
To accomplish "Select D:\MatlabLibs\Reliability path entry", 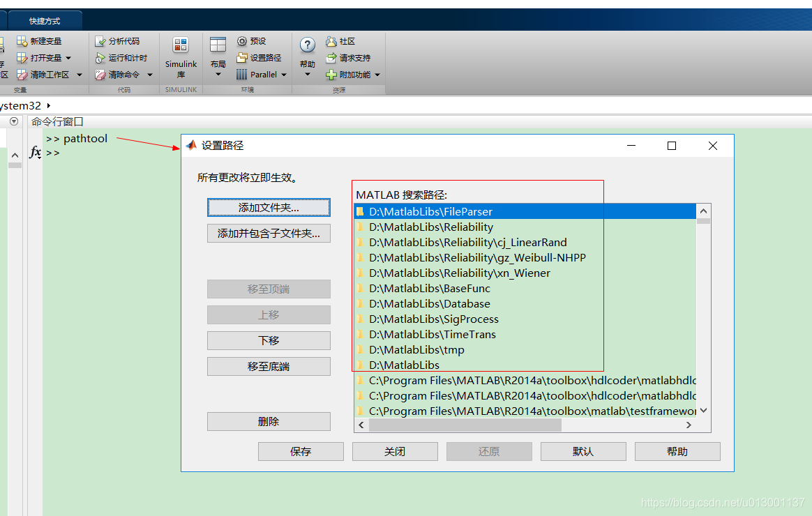I will (525, 227).
